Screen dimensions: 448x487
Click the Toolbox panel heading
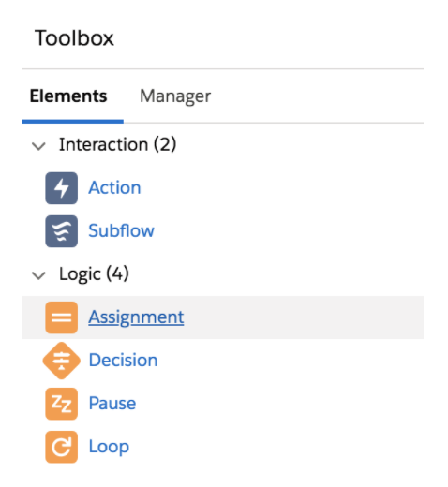74,38
